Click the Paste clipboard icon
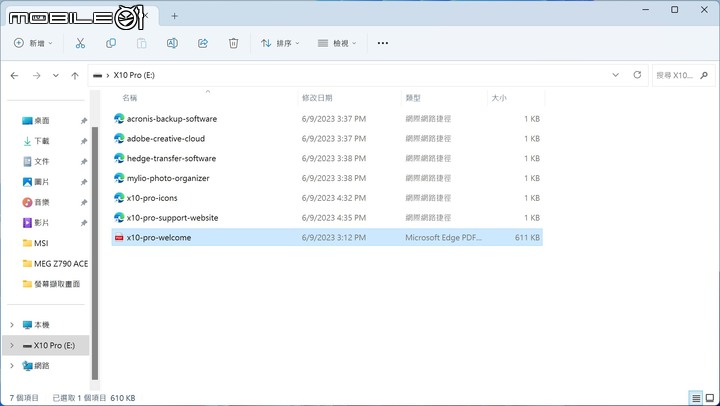This screenshot has width=720, height=406. click(141, 43)
